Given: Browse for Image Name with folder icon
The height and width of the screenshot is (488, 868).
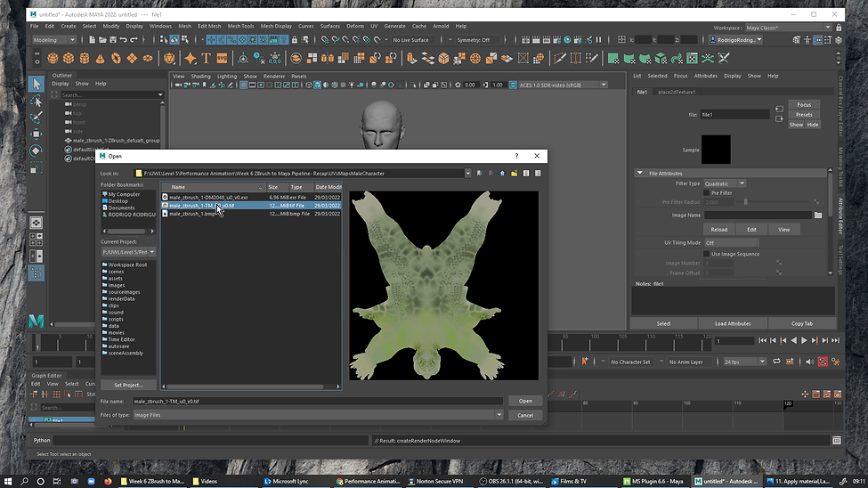Looking at the screenshot, I should pos(818,215).
